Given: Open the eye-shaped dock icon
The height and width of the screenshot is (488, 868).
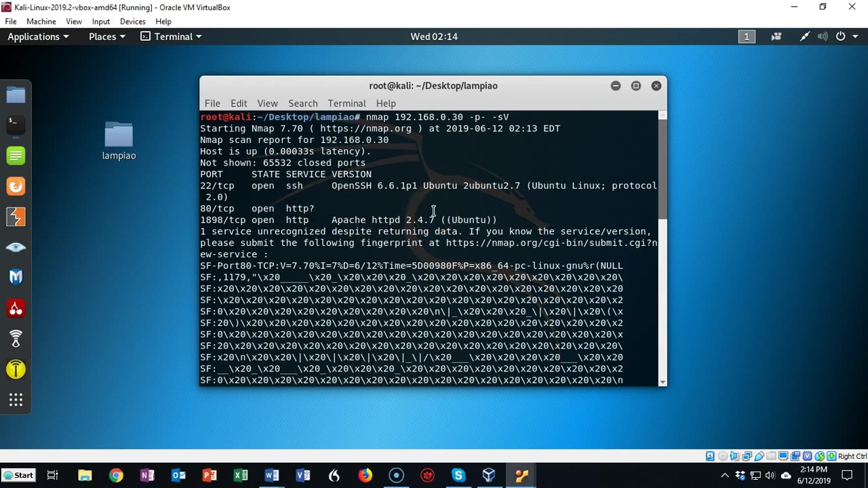Looking at the screenshot, I should (x=16, y=247).
